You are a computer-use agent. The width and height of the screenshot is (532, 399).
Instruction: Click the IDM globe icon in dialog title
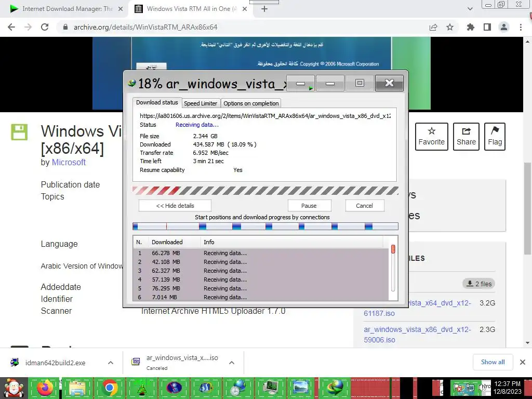(x=132, y=83)
